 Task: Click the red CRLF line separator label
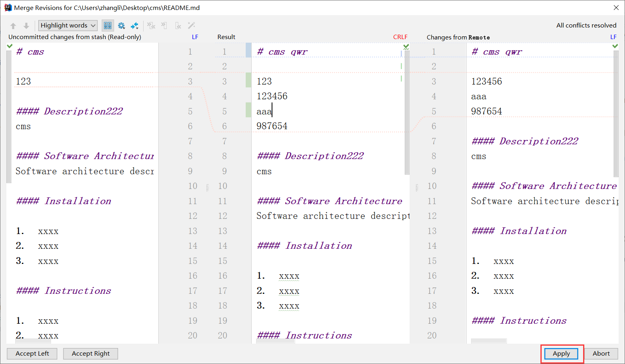click(x=400, y=37)
